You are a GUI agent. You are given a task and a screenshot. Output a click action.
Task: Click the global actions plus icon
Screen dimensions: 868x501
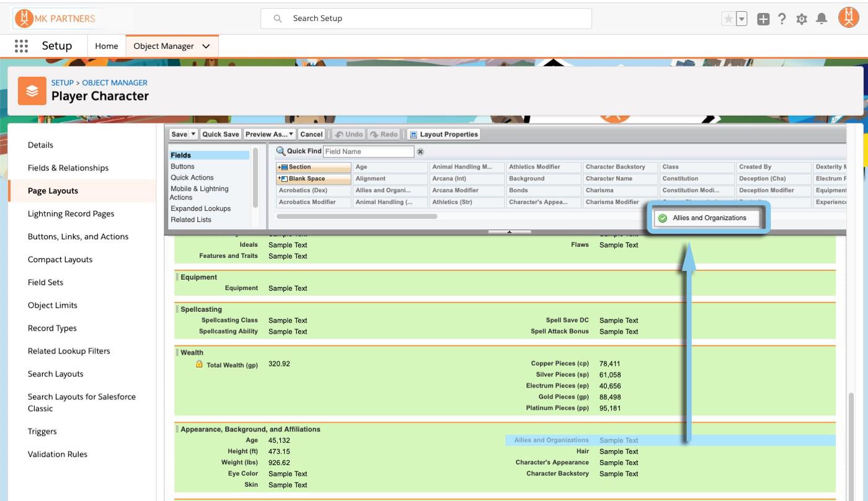point(763,19)
